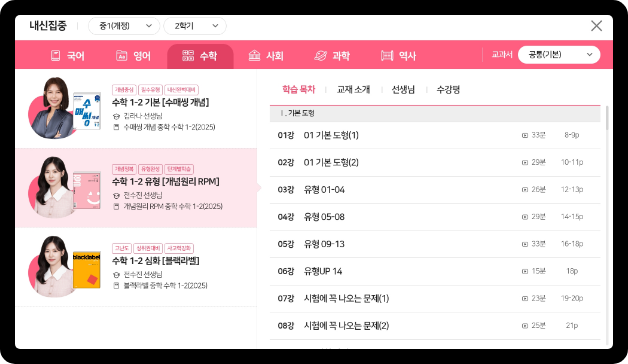Click the 19-20p page range
Screen dimensions: 628x364
(x=572, y=299)
